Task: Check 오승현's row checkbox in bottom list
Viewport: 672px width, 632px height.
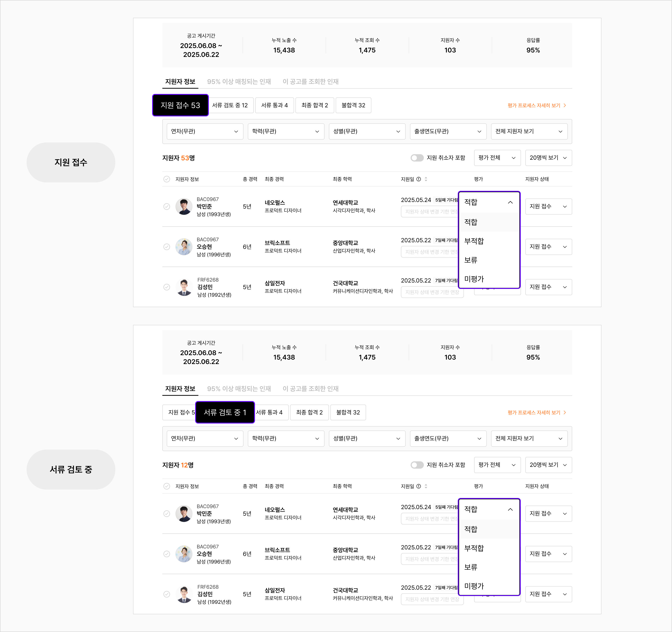Action: point(167,554)
